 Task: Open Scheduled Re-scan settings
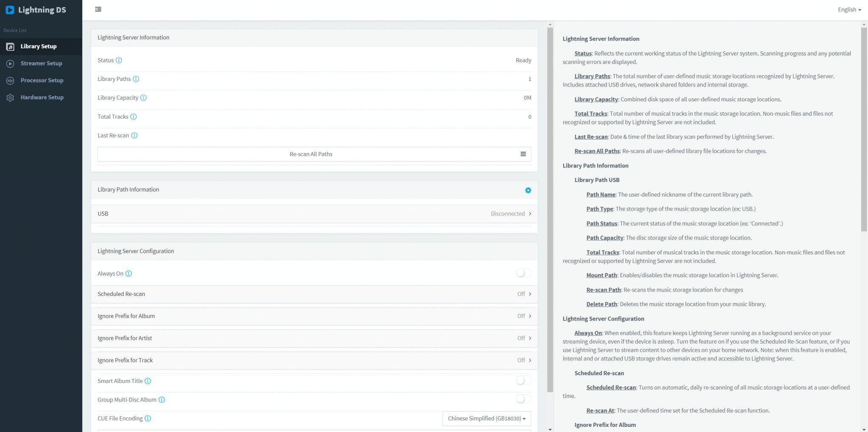314,294
